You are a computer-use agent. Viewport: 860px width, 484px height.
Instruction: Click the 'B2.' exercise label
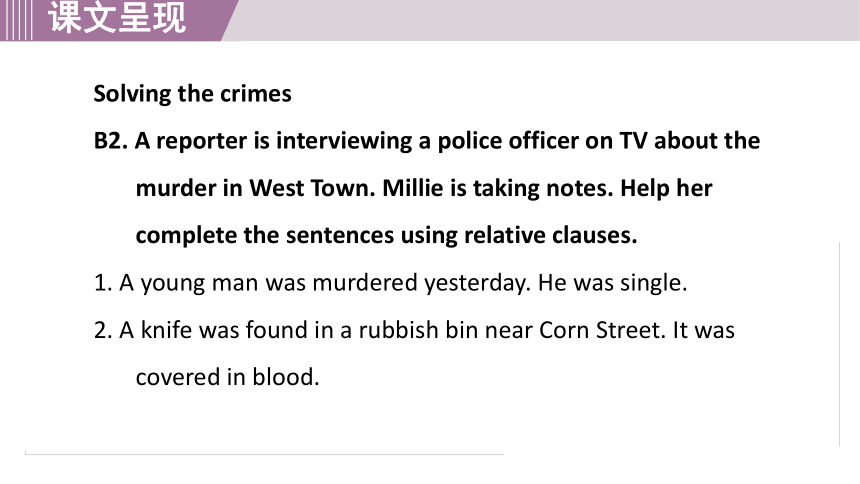click(110, 141)
